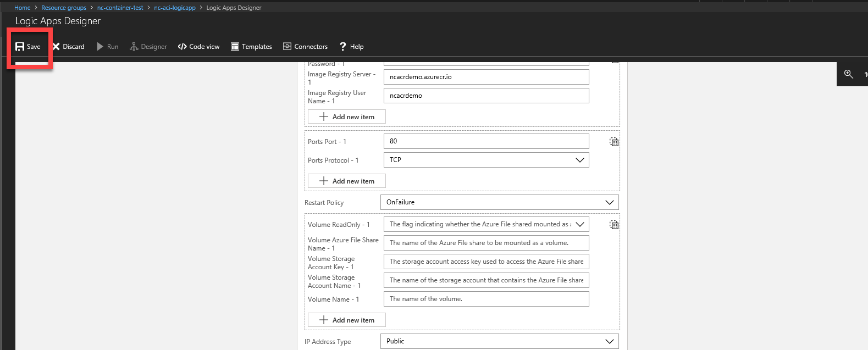This screenshot has height=350, width=868.
Task: Open nc-container-test breadcrumb
Action: pos(120,8)
